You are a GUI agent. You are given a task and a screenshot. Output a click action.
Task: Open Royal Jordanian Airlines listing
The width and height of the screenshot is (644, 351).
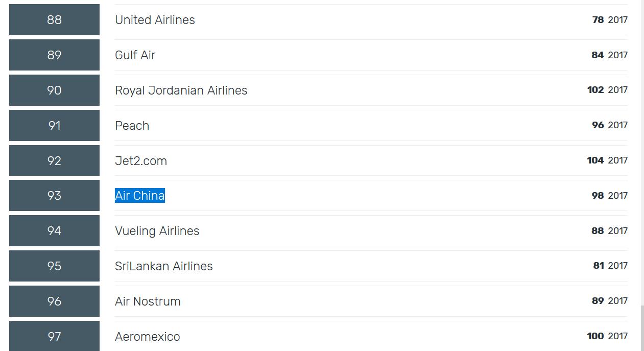click(181, 90)
